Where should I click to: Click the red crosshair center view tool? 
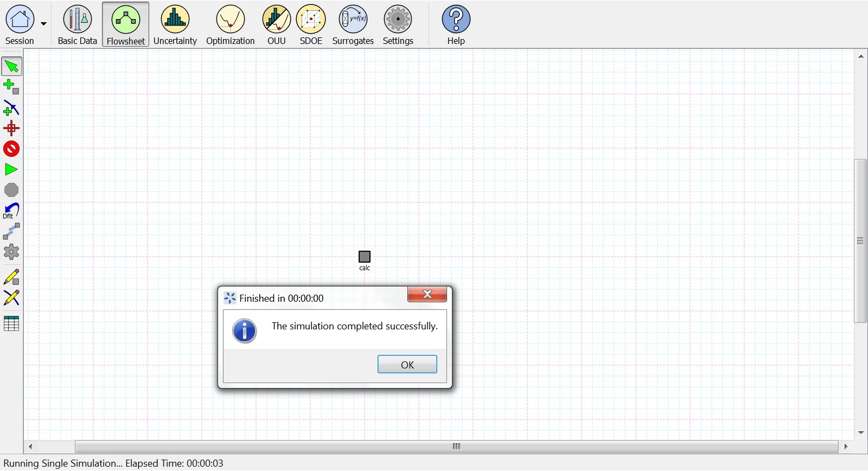[11, 129]
